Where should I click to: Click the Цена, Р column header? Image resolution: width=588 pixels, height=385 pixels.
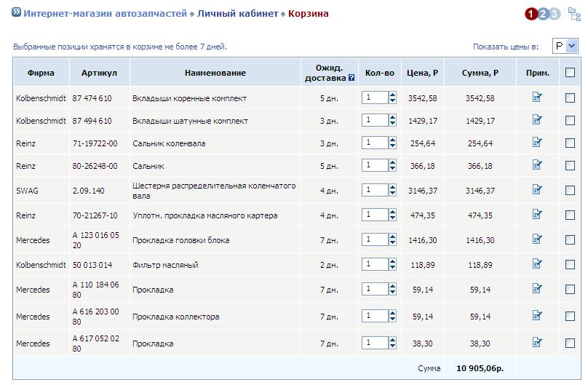click(x=423, y=73)
